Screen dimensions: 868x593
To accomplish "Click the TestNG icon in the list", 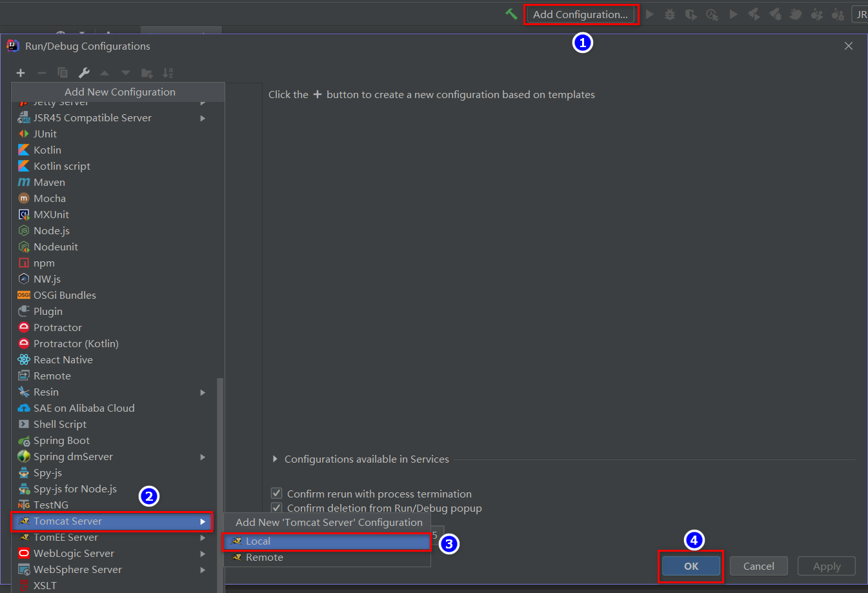I will [24, 505].
